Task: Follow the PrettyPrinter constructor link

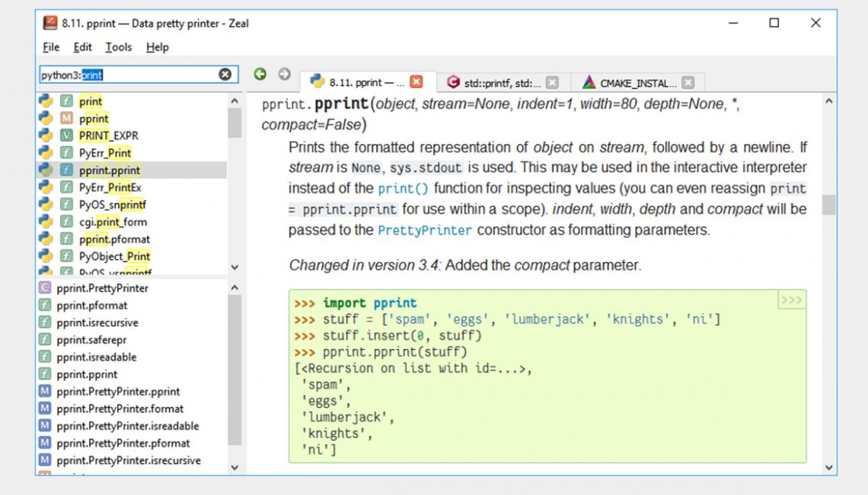Action: click(x=425, y=230)
